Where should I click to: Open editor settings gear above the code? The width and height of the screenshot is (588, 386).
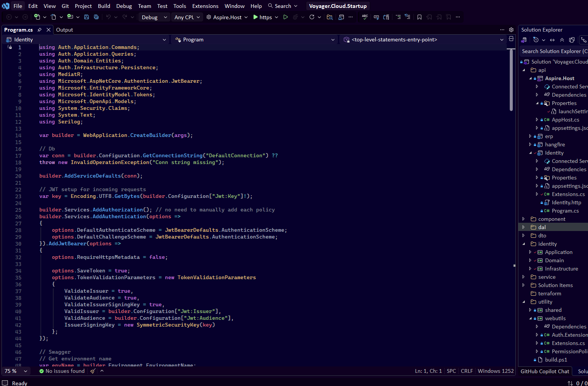(511, 30)
